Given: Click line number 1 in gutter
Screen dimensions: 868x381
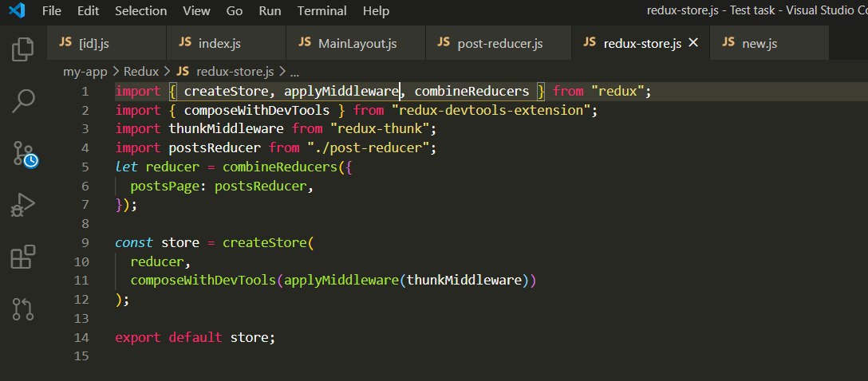Looking at the screenshot, I should 85,92.
